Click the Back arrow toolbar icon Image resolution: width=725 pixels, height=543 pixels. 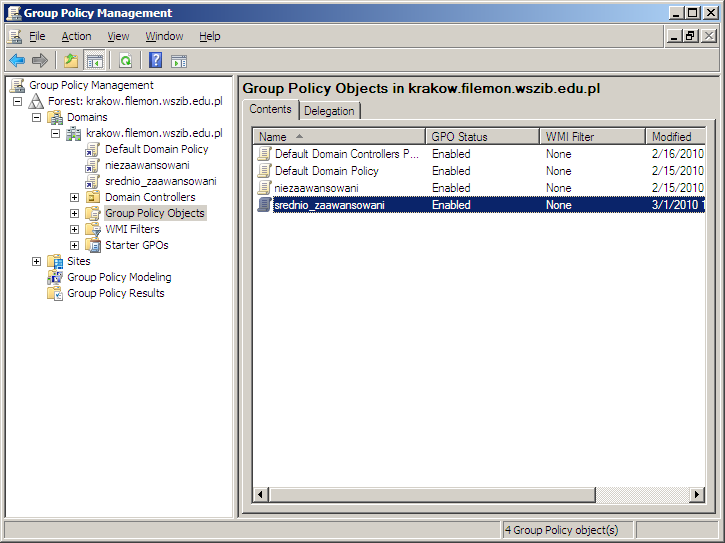[x=17, y=61]
